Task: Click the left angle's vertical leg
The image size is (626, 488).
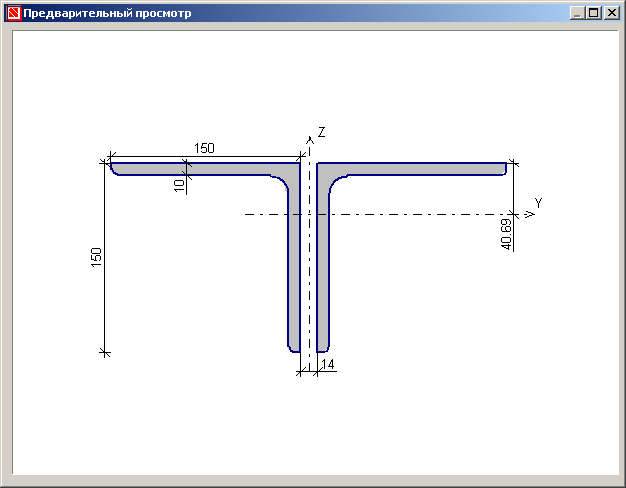Action: pos(294,270)
